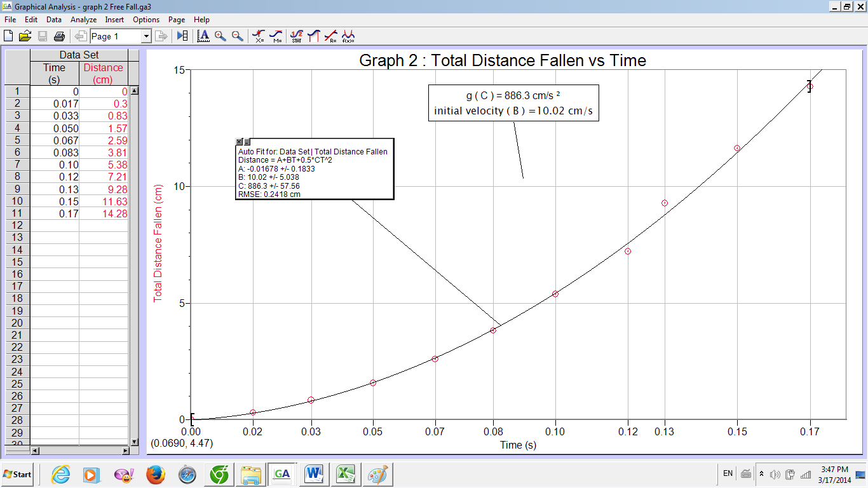Go to next page arrow icon
This screenshot has height=488, width=868.
pos(161,36)
